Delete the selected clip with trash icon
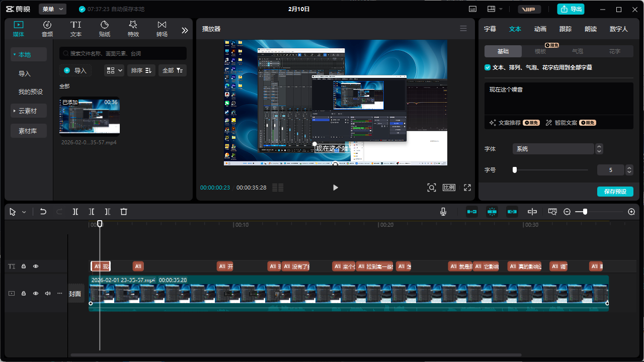This screenshot has height=362, width=644. (124, 212)
